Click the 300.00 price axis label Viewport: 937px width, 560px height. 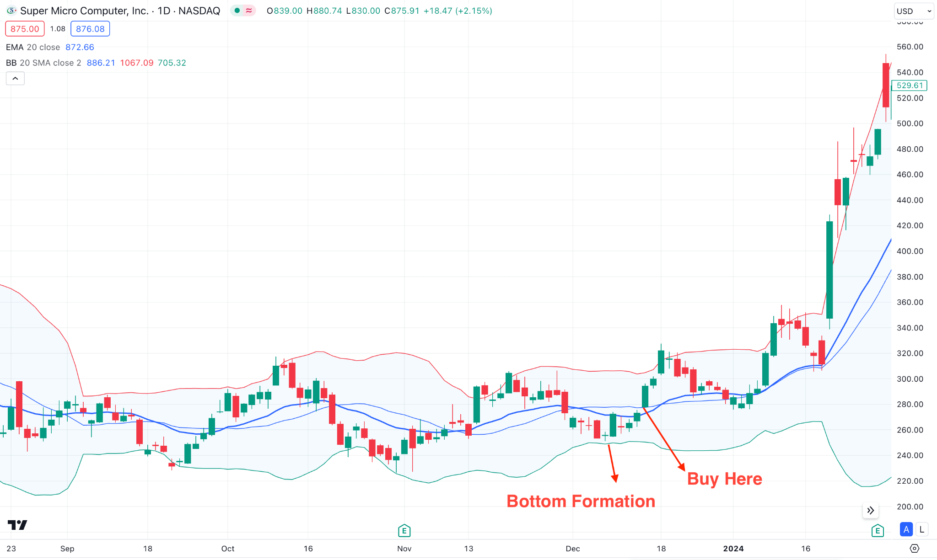(x=910, y=379)
